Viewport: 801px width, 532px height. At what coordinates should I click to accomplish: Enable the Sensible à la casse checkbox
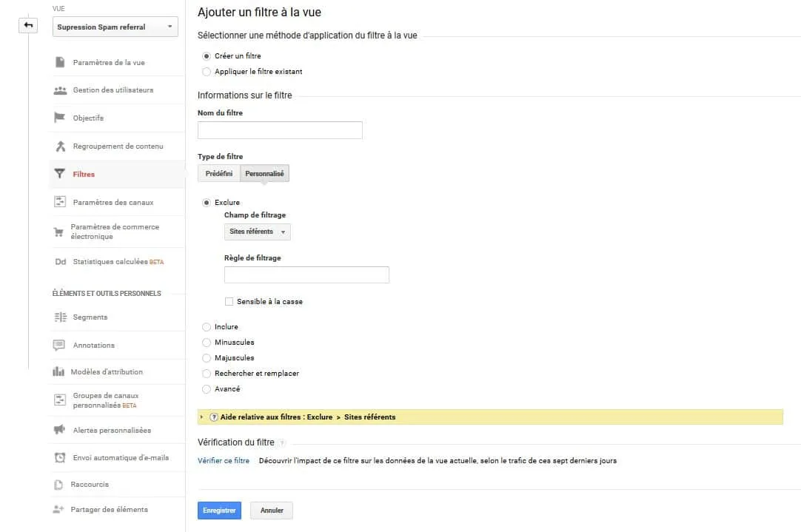tap(229, 302)
